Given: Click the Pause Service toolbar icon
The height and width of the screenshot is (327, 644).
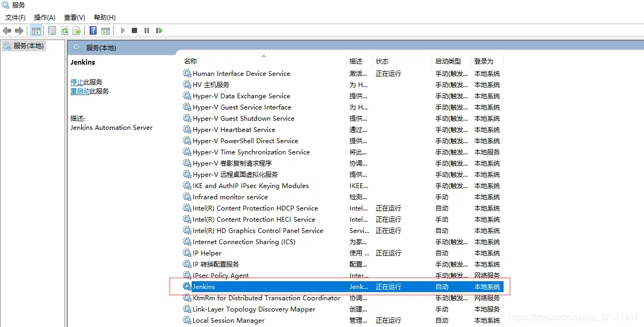Looking at the screenshot, I should [147, 31].
